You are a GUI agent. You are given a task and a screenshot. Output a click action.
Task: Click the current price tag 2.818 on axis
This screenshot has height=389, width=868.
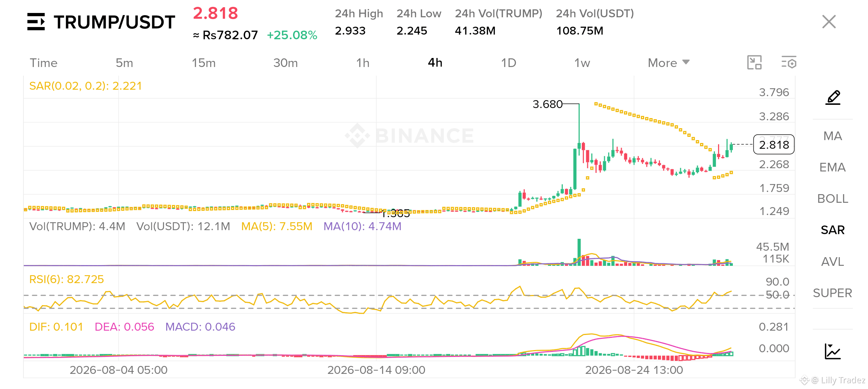click(x=774, y=144)
